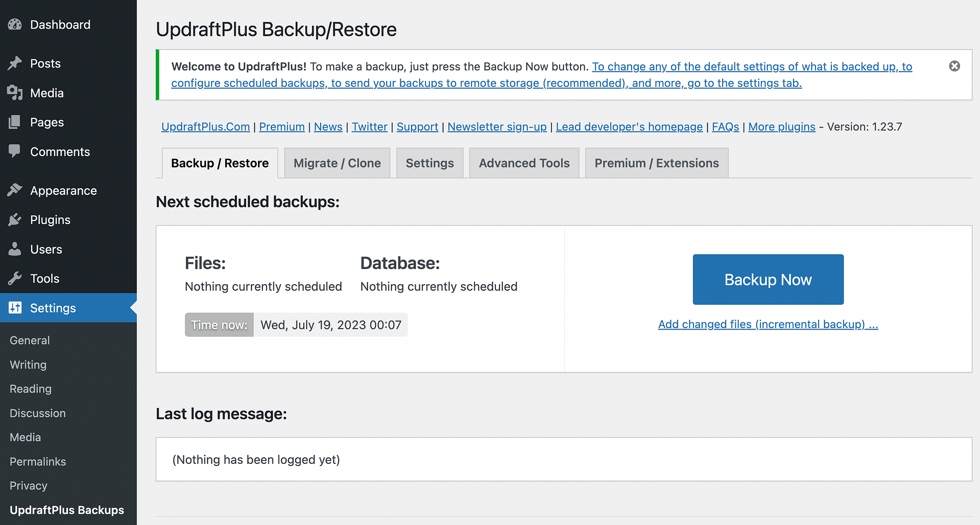Click 'Nothing currently scheduled' under Database

(439, 287)
